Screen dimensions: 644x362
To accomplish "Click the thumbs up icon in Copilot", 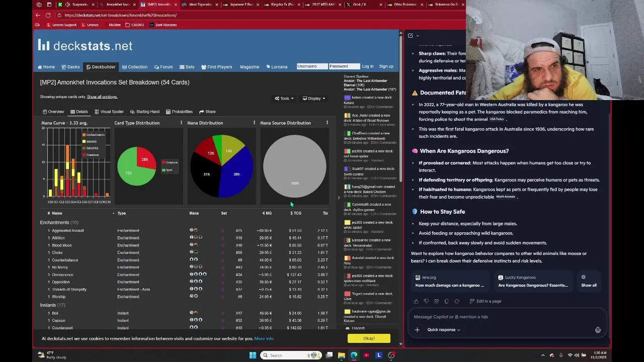I will click(416, 301).
